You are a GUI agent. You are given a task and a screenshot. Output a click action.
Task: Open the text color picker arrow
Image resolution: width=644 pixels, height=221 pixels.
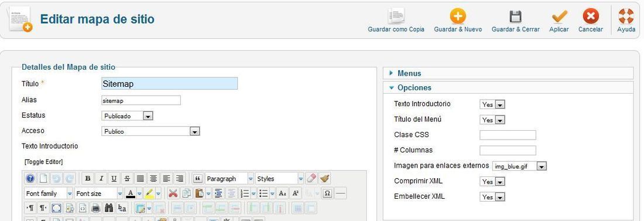coord(139,193)
